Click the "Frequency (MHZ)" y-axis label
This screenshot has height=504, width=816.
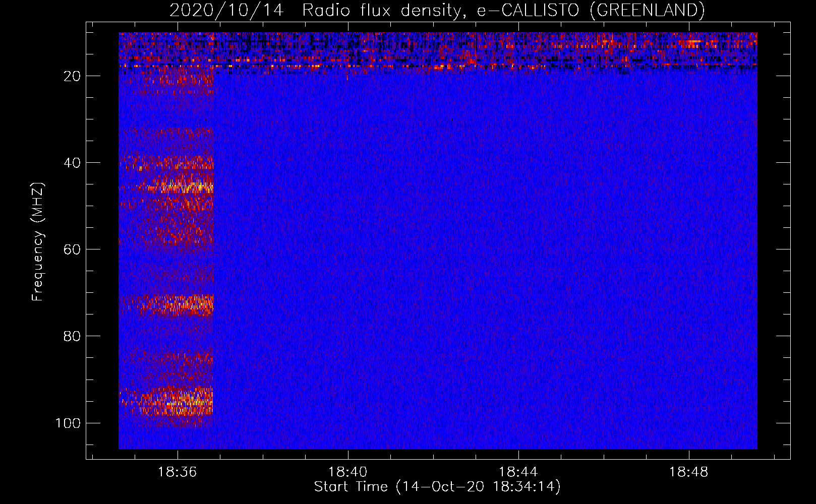tap(38, 242)
